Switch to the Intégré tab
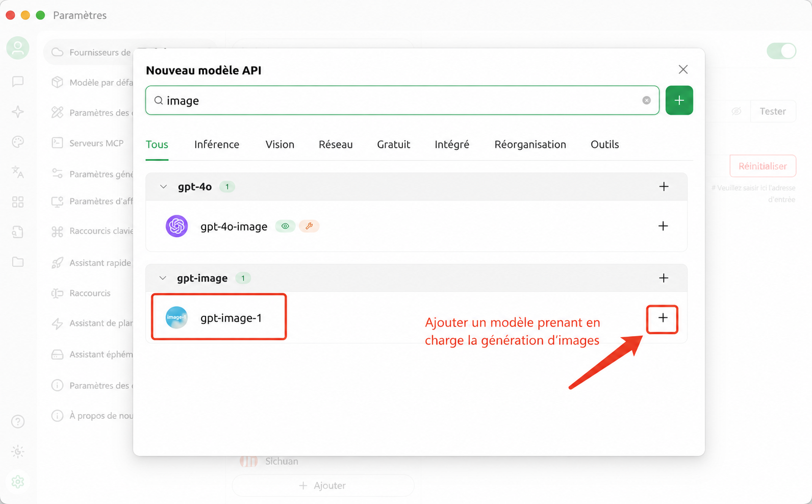Screen dimensions: 812x504 [x=452, y=144]
